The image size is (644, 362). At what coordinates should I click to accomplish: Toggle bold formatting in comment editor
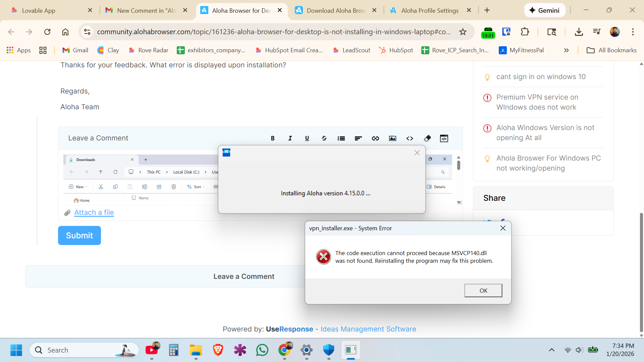(x=273, y=138)
